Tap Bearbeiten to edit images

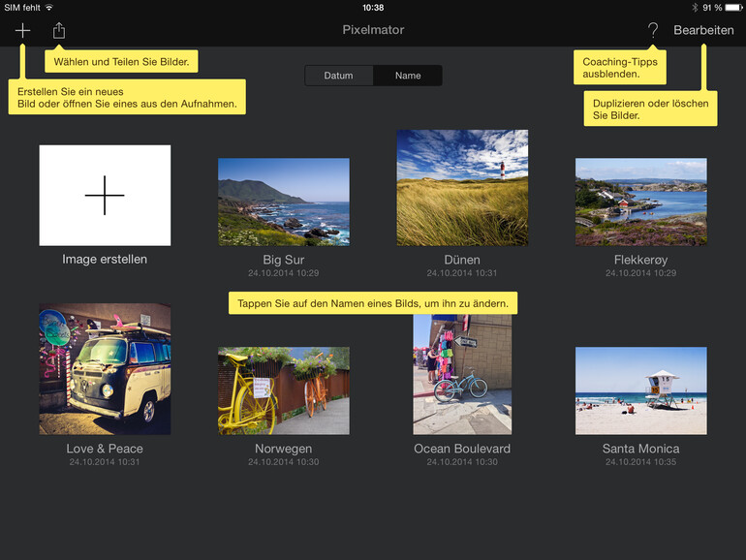703,30
